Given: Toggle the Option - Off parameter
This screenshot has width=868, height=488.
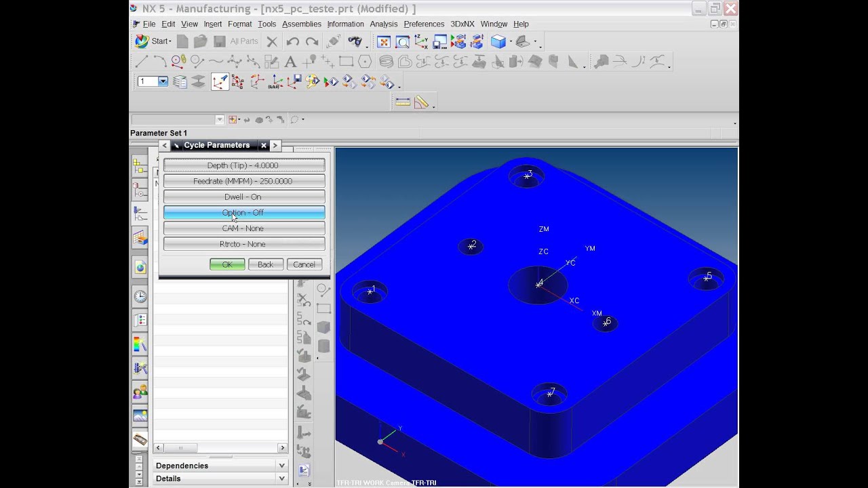Looking at the screenshot, I should pyautogui.click(x=244, y=212).
